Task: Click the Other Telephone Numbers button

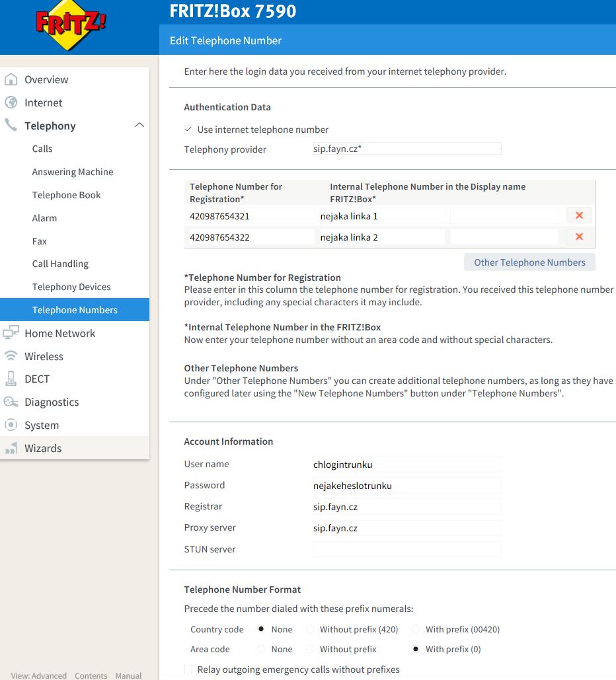Action: pos(529,262)
